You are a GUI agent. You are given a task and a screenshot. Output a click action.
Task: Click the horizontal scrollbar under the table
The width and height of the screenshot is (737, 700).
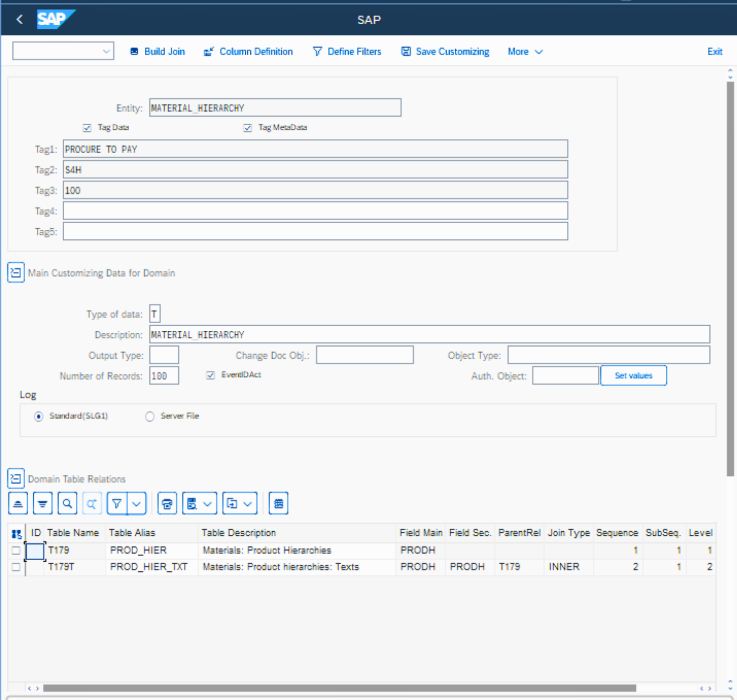339,688
